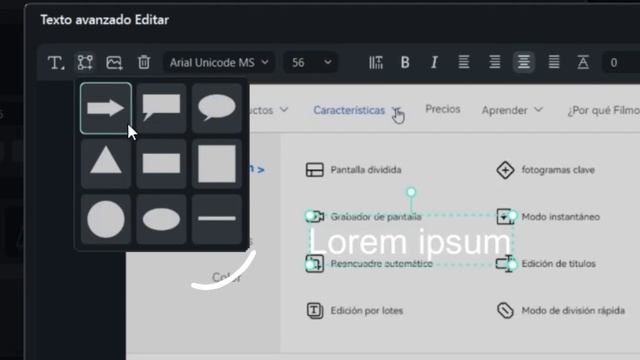Click the Edición de títulos link
The width and height of the screenshot is (640, 360).
click(x=558, y=264)
